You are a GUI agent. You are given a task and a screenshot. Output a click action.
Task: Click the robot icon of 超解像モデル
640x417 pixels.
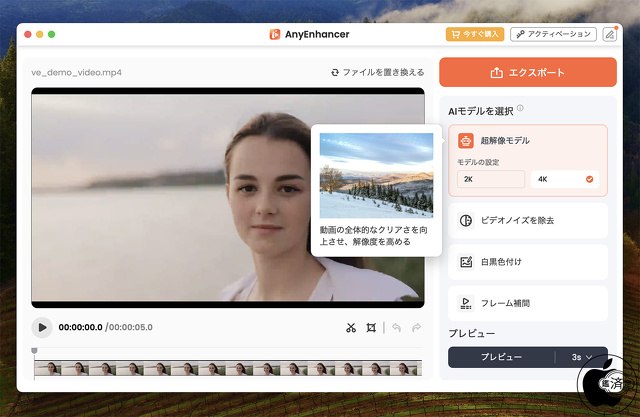click(466, 140)
